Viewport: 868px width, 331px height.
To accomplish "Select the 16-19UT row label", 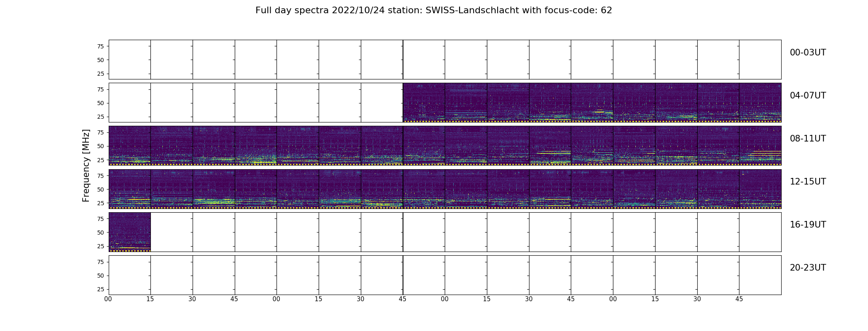I will [x=807, y=225].
